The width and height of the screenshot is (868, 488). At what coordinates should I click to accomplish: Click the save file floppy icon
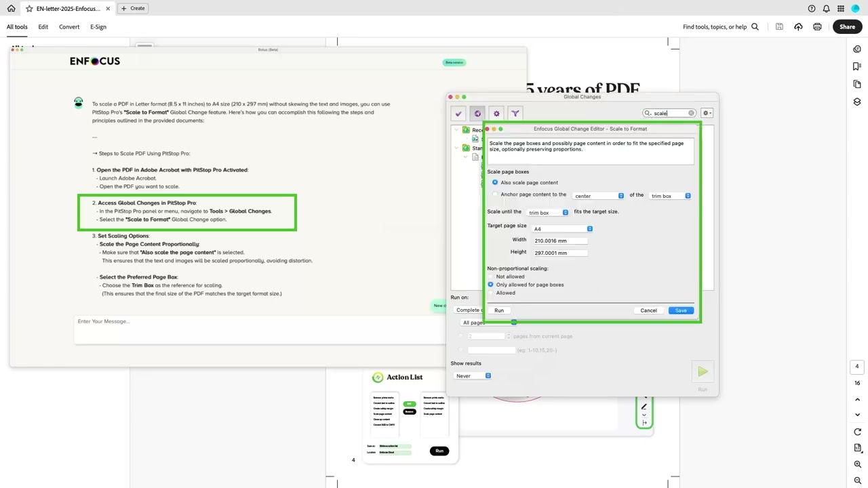pyautogui.click(x=779, y=27)
